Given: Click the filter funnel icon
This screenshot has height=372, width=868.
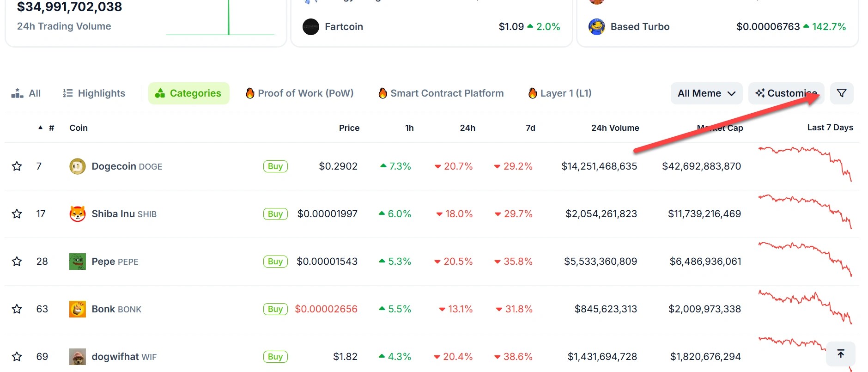Looking at the screenshot, I should click(x=841, y=93).
